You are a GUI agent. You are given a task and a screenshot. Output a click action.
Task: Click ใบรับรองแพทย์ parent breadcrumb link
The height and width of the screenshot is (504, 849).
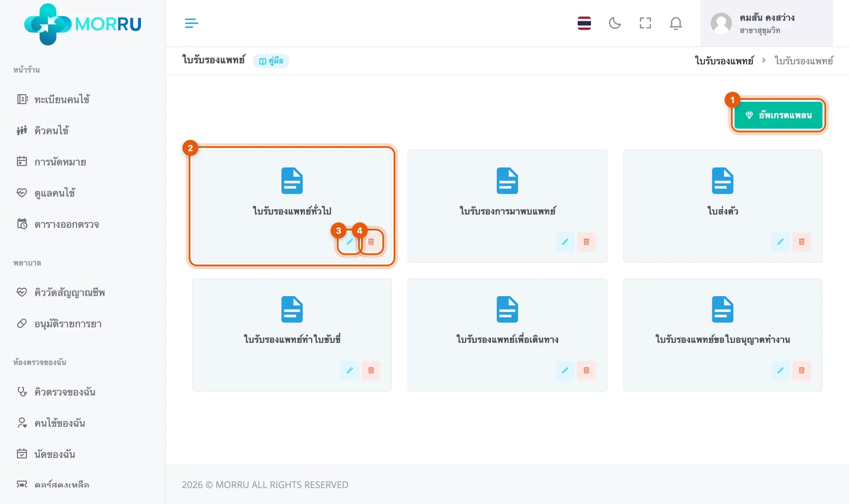724,61
